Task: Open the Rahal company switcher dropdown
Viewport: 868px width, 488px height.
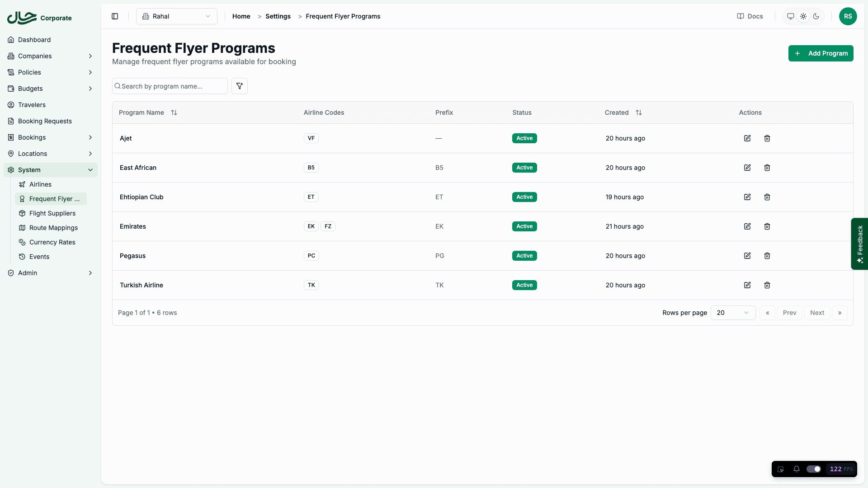Action: 176,16
